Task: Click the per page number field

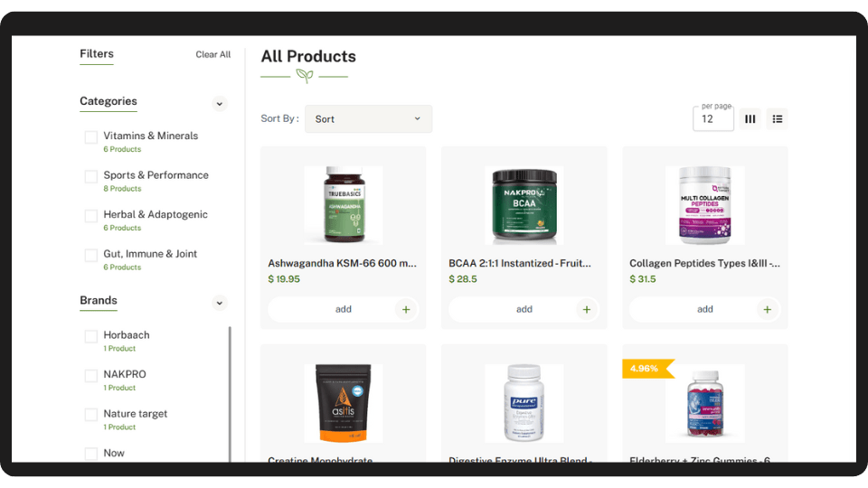Action: tap(713, 119)
